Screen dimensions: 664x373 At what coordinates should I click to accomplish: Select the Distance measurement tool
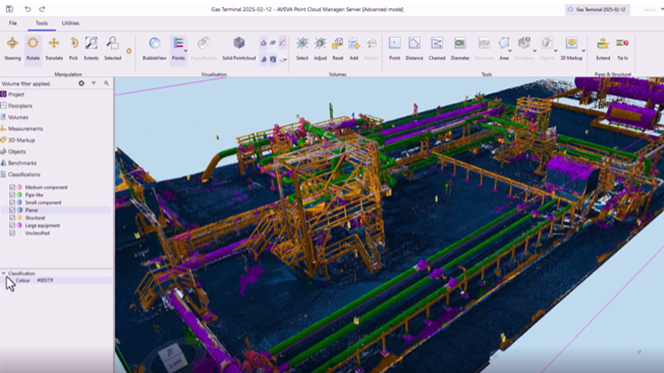pos(414,48)
